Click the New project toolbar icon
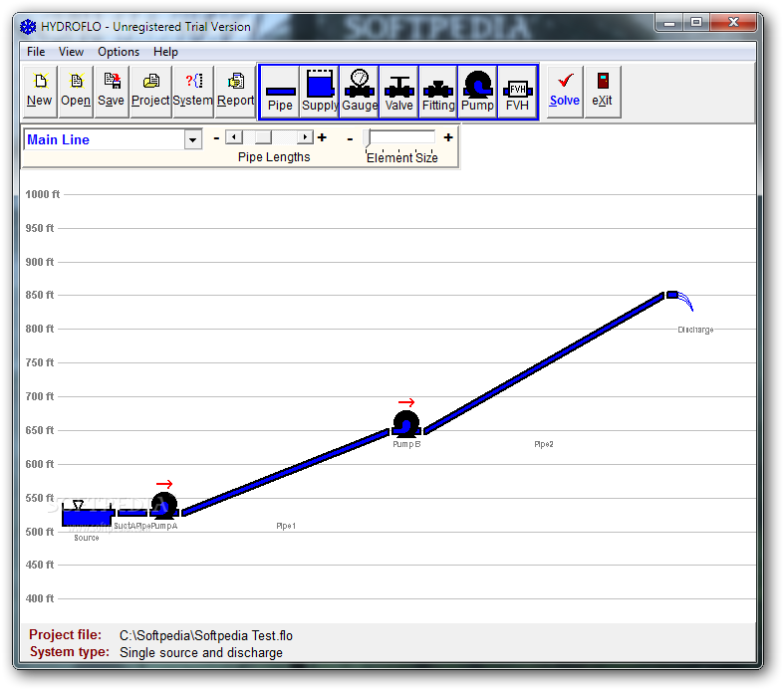Image resolution: width=784 pixels, height=690 pixels. pos(40,92)
